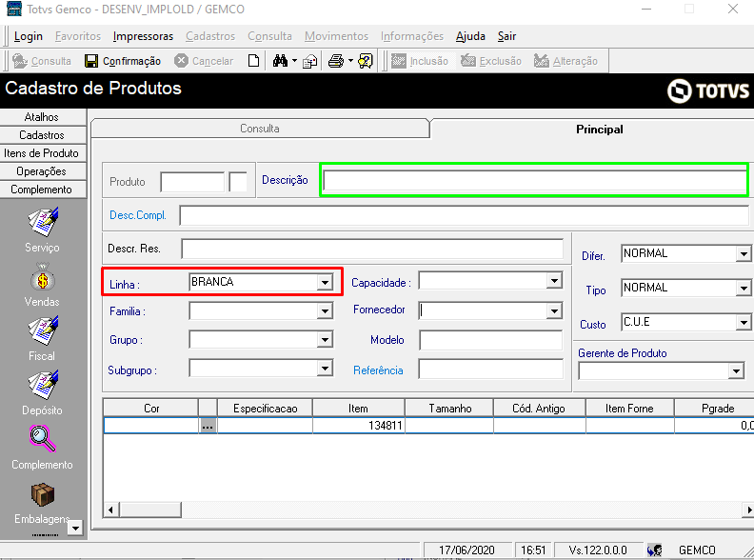Switch to the Consulta tab
Viewport: 754px width, 560px height.
(x=260, y=129)
